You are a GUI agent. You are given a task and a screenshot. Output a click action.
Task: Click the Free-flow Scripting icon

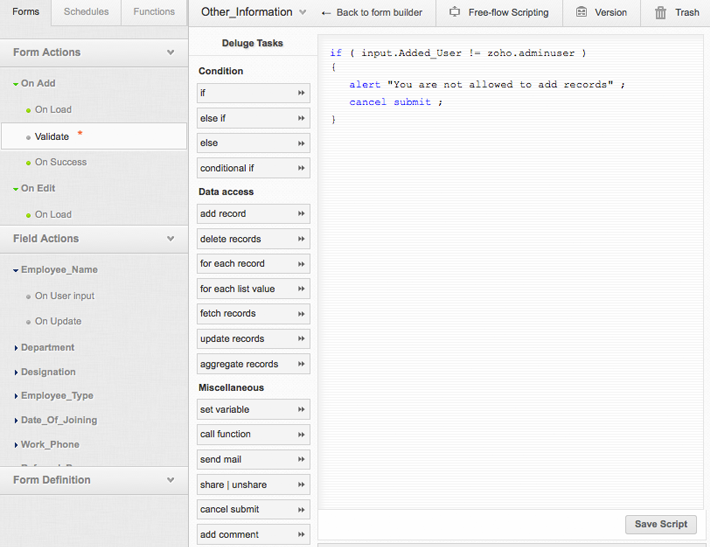tap(455, 13)
